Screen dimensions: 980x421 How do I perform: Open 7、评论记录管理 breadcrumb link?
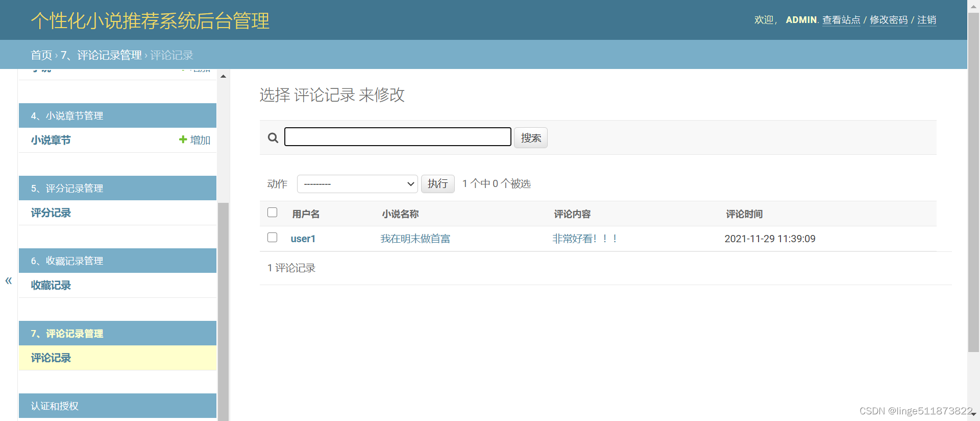click(x=101, y=55)
